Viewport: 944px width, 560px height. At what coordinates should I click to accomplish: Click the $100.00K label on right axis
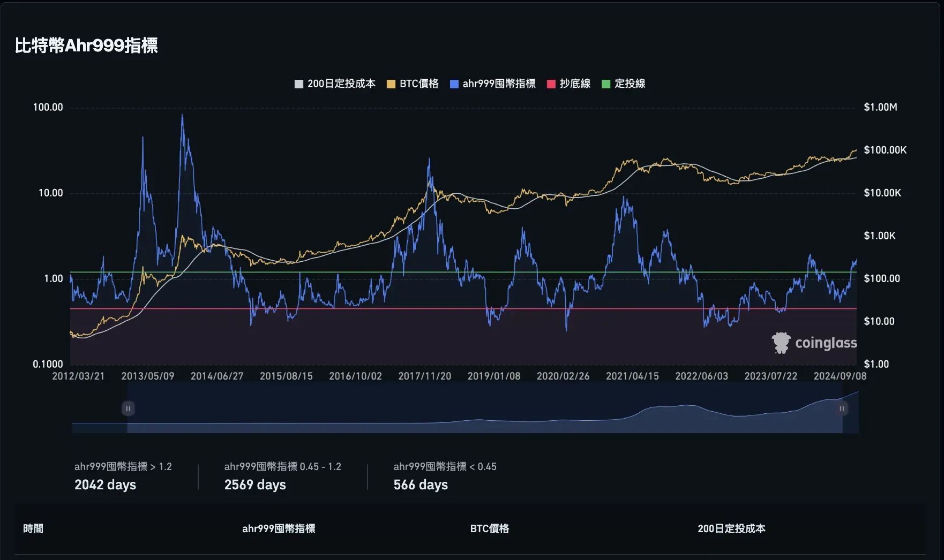(x=885, y=150)
